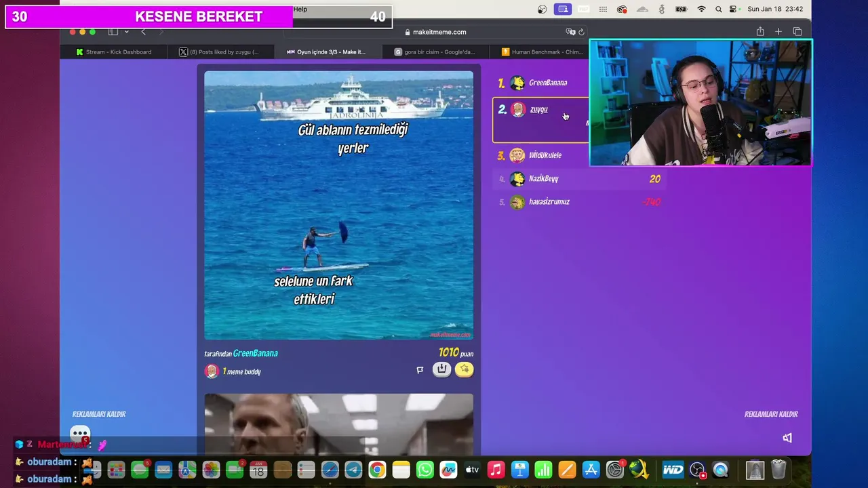Open OBS Studio from the Dock
Image resolution: width=868 pixels, height=488 pixels.
698,470
